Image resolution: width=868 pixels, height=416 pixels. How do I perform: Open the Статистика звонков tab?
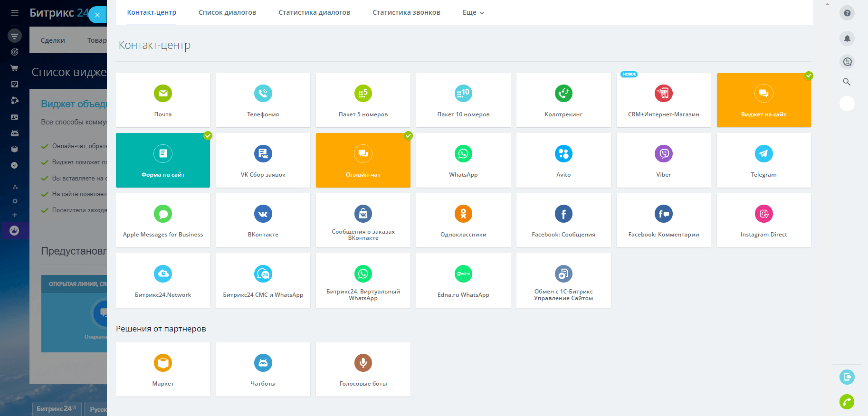coord(406,12)
